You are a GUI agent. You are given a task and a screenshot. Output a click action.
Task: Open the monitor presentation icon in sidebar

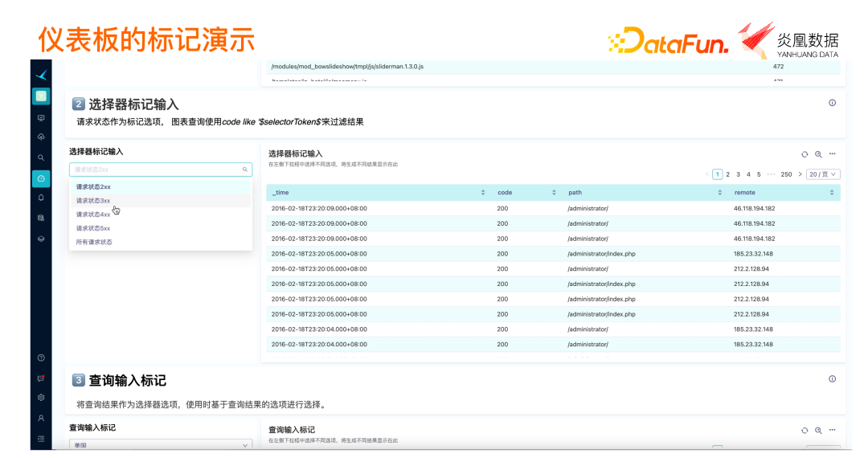point(41,118)
